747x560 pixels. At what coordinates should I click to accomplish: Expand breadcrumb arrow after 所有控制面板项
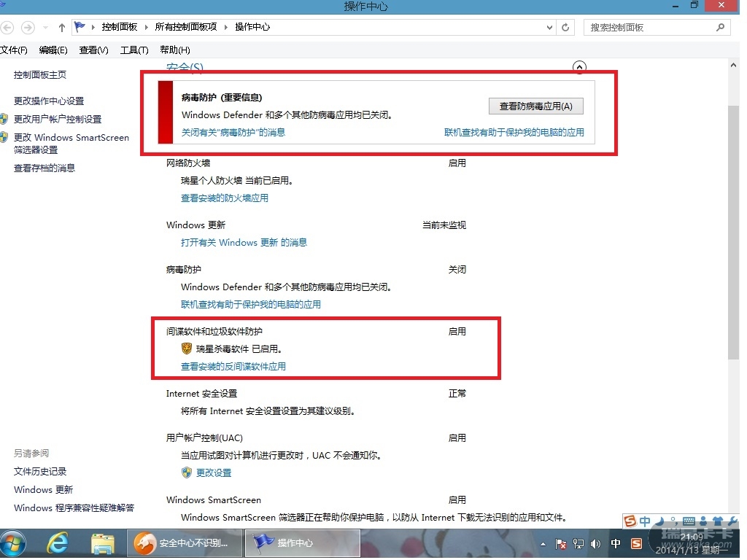[x=226, y=27]
